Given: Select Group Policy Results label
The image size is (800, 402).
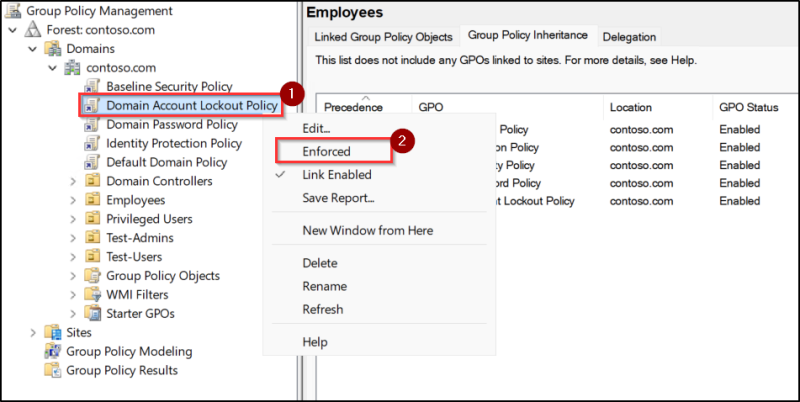Looking at the screenshot, I should 122,370.
